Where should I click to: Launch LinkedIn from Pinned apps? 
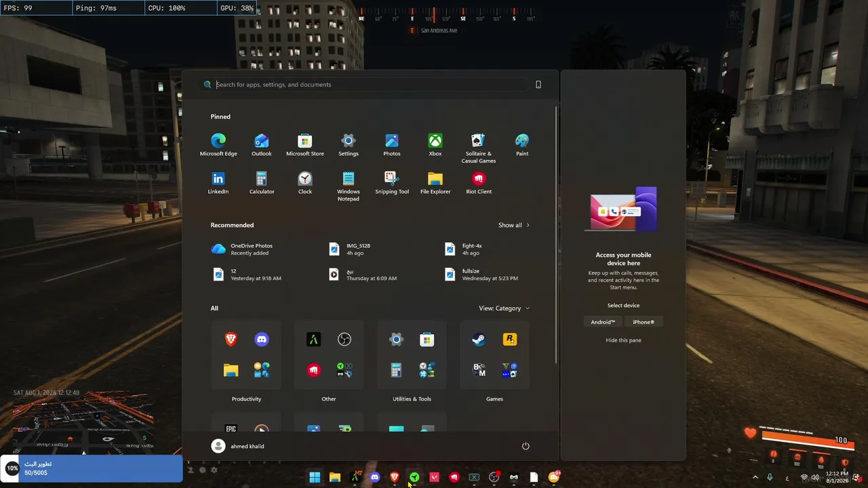click(x=218, y=183)
